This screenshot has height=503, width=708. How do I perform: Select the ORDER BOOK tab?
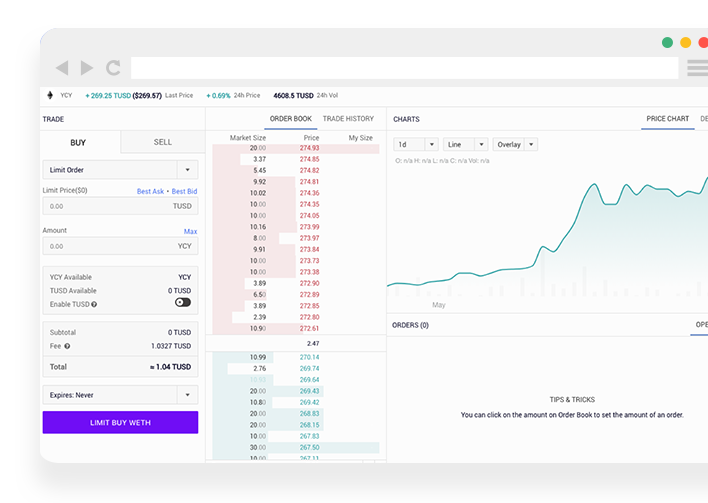click(x=291, y=119)
